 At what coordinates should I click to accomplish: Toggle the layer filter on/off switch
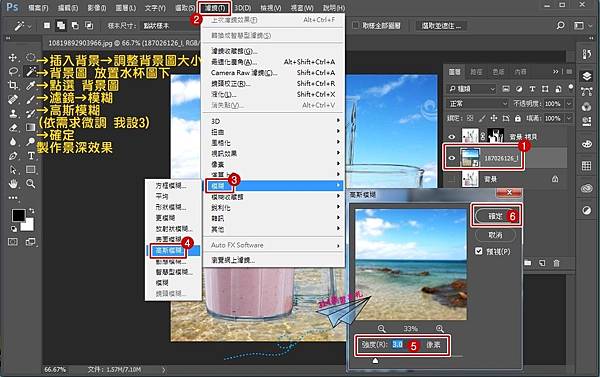571,87
